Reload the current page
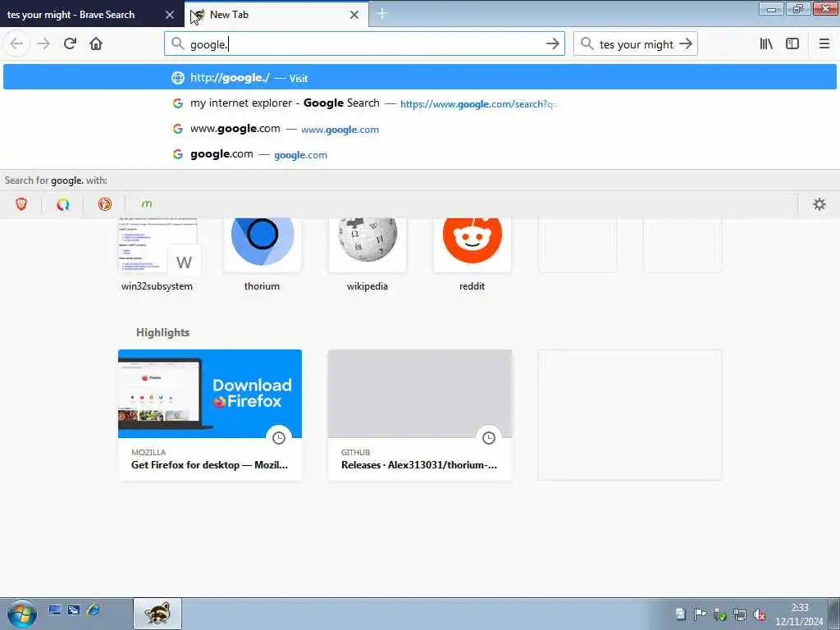Screen dimensions: 840x630 [x=70, y=44]
